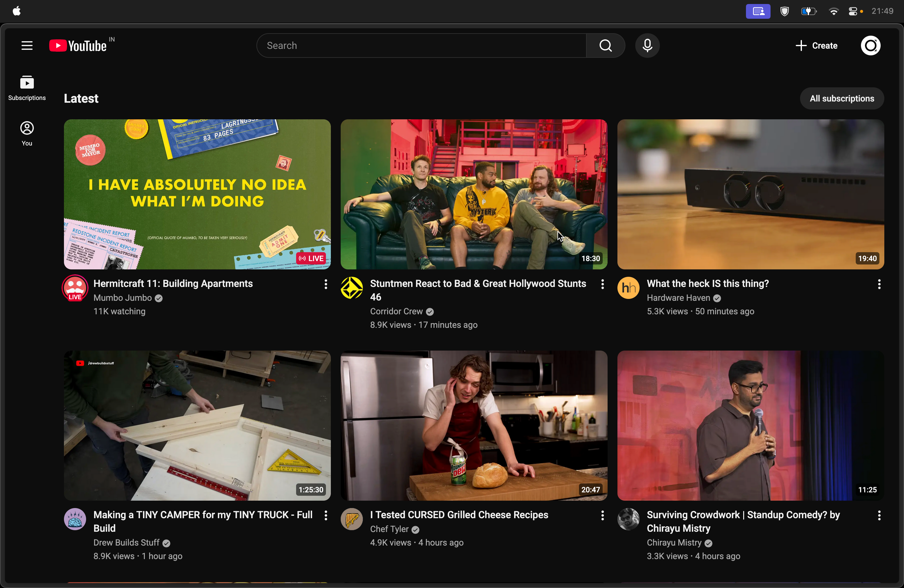Click into the Search field
This screenshot has height=588, width=904.
coord(422,46)
